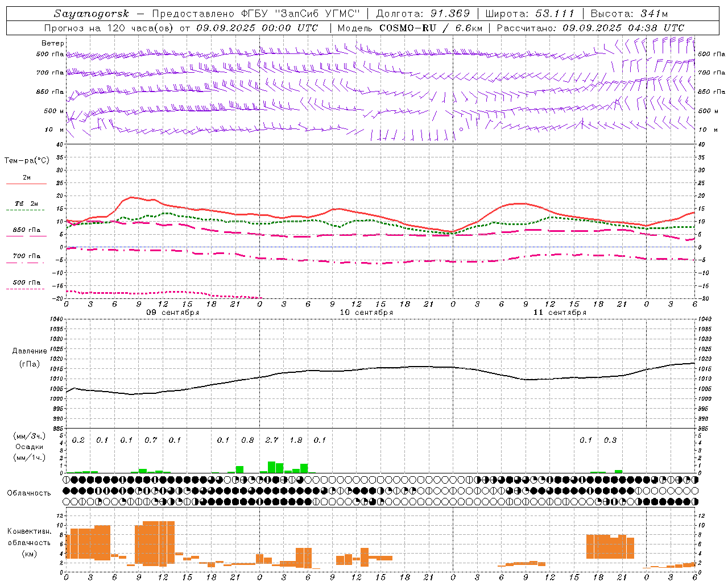Click the 1.8 precipitation amount
Image resolution: width=728 pixels, height=582 pixels.
click(296, 440)
